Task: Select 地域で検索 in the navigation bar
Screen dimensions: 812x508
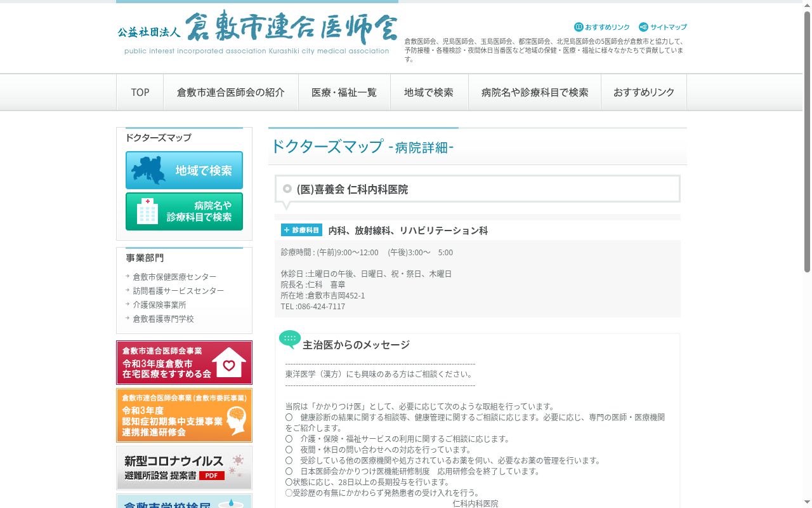Action: pos(429,92)
